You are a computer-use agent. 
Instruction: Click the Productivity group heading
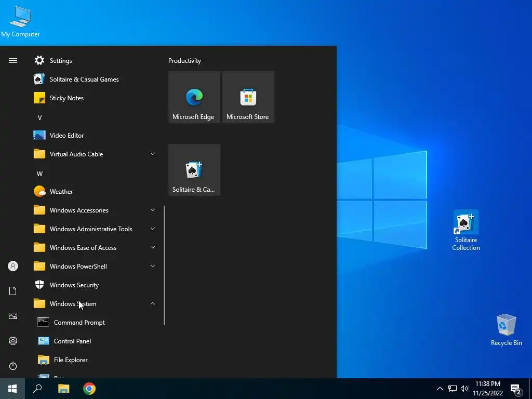click(184, 61)
